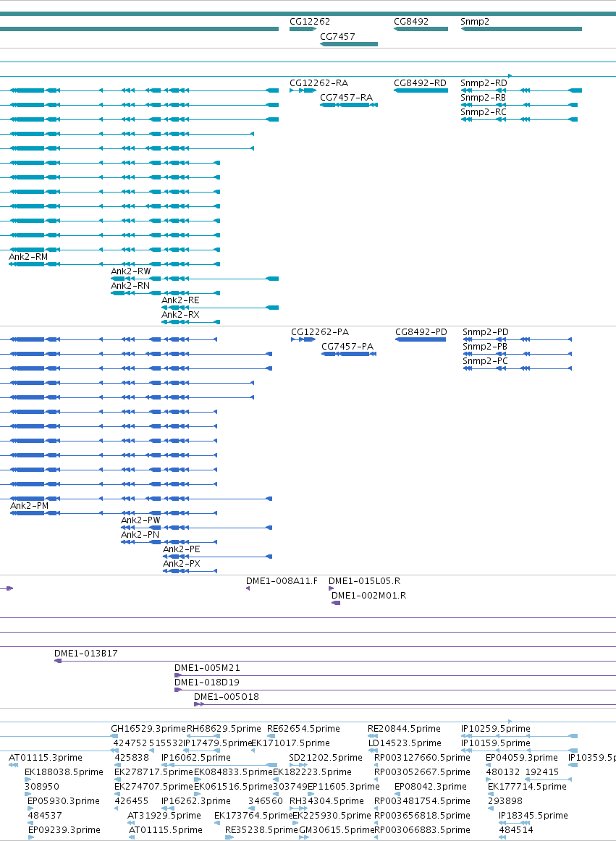This screenshot has width=616, height=841.
Task: Select the Snmp2-RB transcript label
Action: (x=483, y=98)
